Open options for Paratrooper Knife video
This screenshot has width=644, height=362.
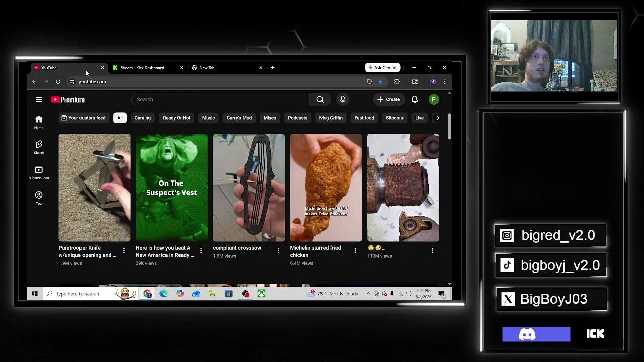point(124,250)
